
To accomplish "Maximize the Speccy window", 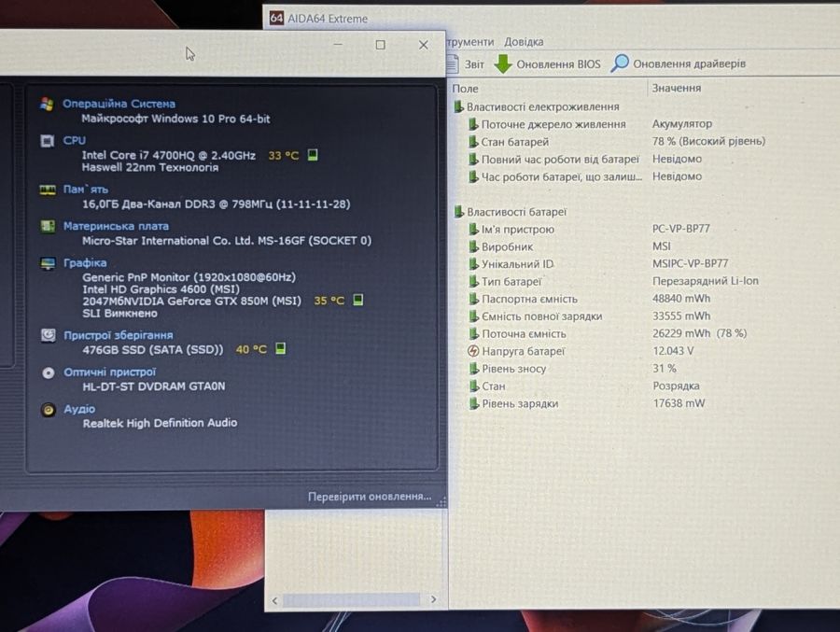I will tap(381, 45).
